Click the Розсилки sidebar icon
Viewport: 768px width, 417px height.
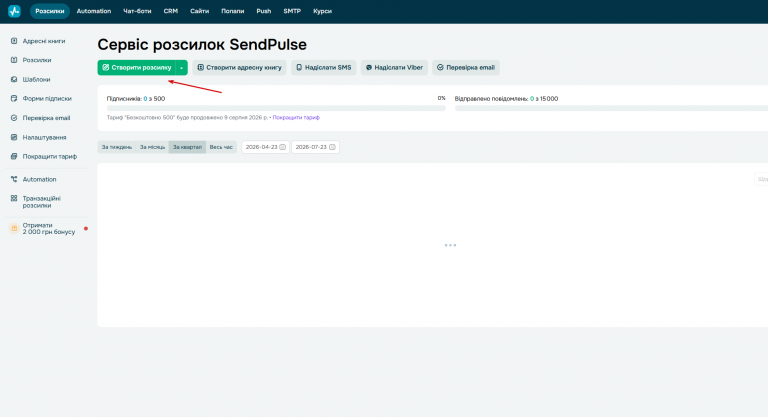pos(14,60)
